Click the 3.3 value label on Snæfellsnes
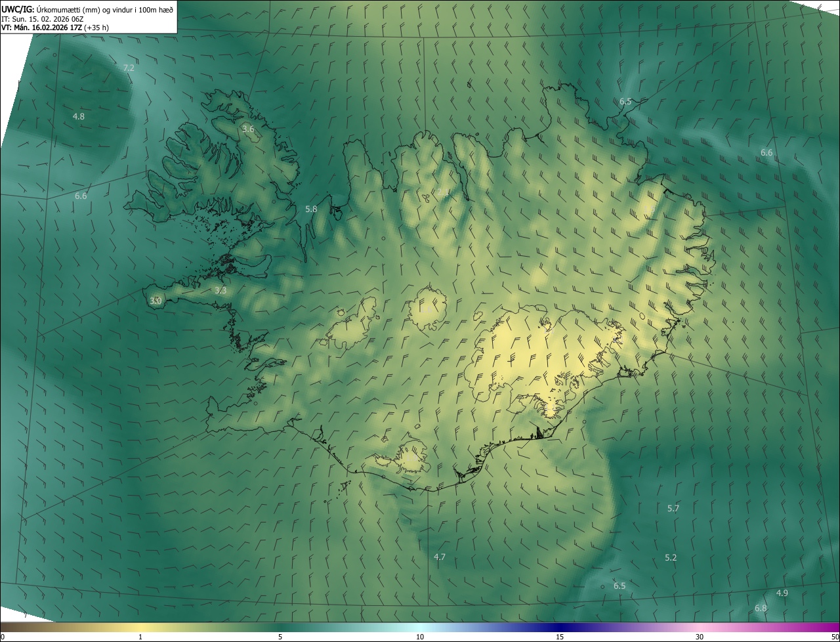 220,290
